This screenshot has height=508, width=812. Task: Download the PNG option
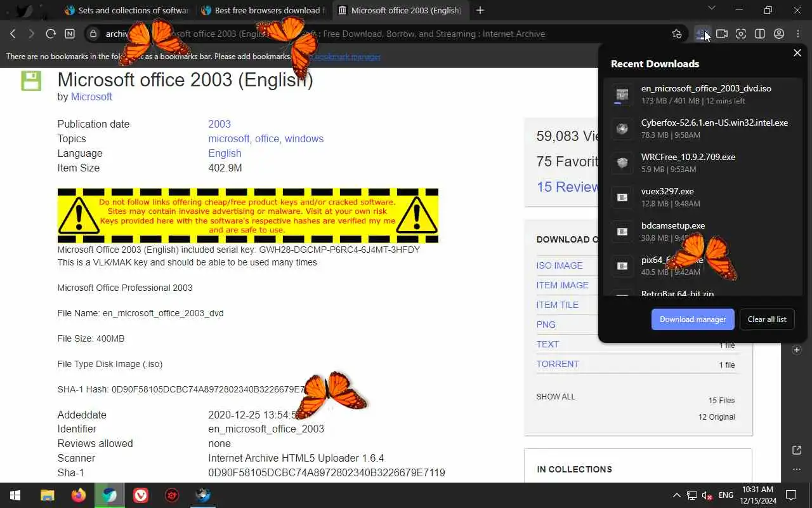point(546,324)
